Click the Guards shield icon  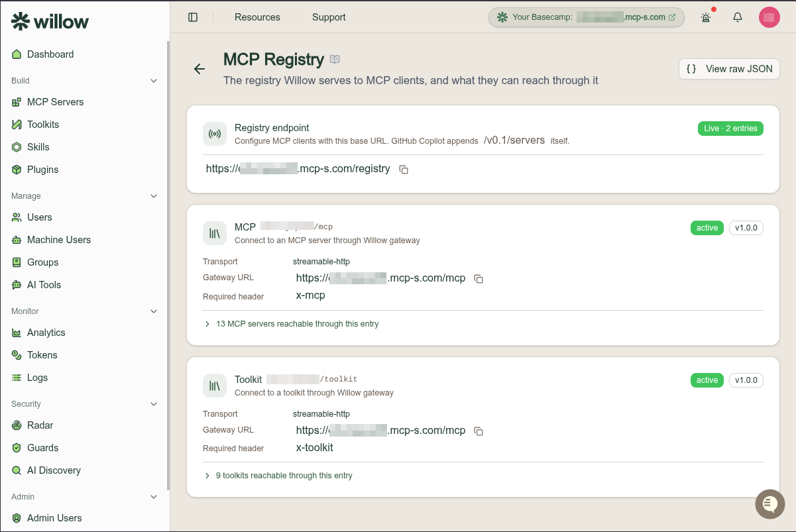coord(17,448)
